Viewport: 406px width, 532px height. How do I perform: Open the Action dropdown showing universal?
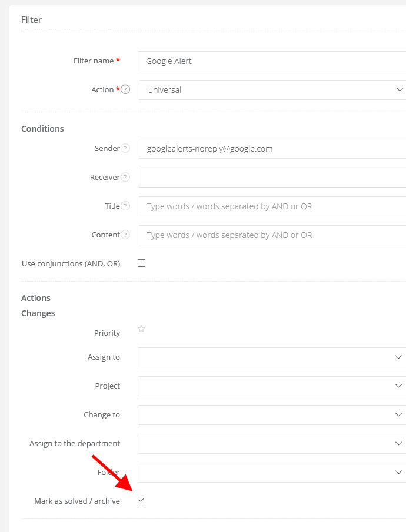(272, 90)
